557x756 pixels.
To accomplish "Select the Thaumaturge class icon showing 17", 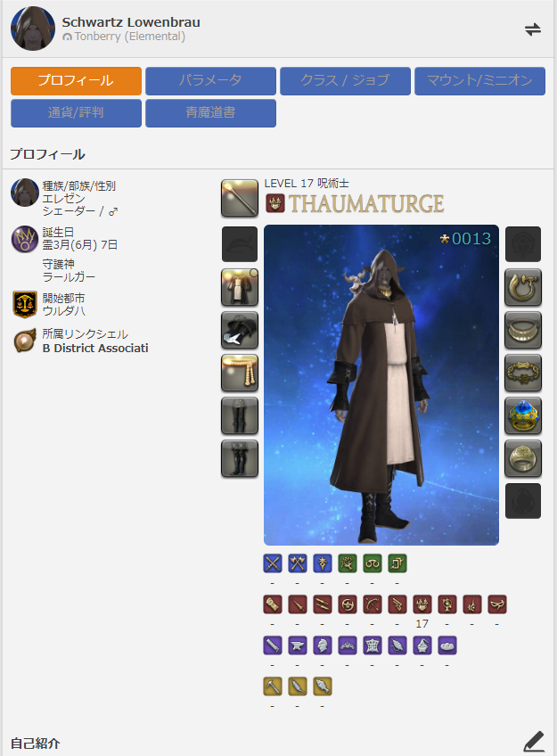I will (x=422, y=604).
